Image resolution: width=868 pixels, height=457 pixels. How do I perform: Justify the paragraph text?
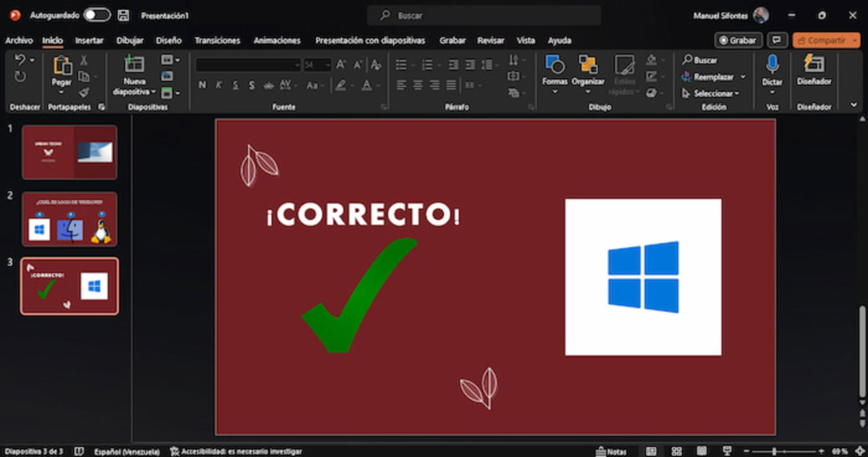tap(451, 85)
